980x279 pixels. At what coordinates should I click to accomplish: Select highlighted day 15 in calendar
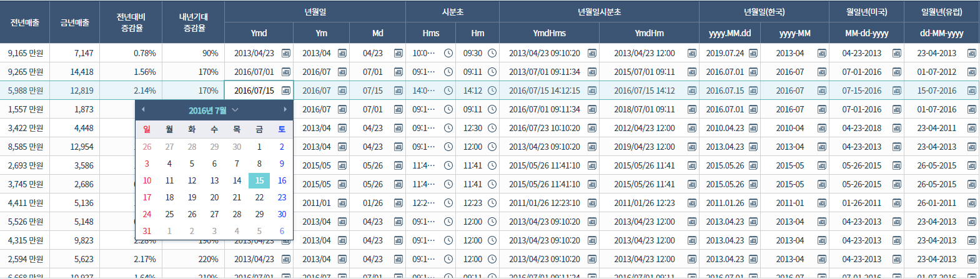(x=259, y=180)
